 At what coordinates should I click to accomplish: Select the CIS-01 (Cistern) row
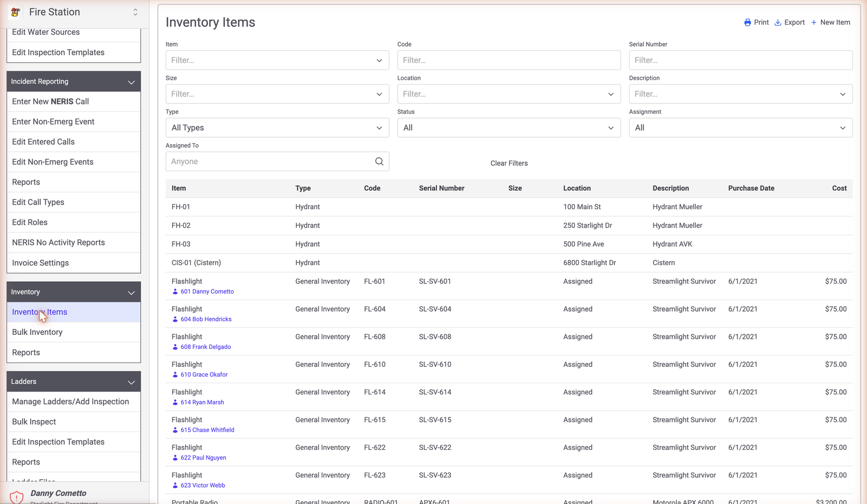click(509, 263)
